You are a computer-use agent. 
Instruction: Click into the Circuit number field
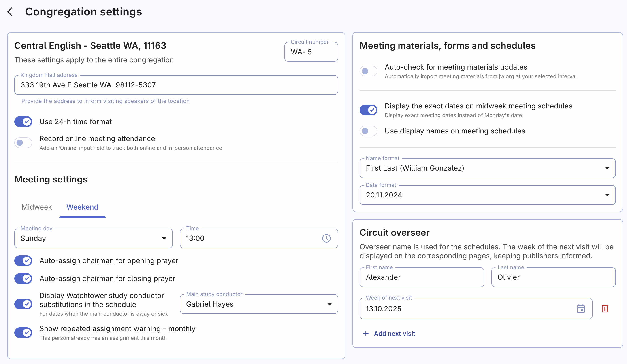coord(311,52)
